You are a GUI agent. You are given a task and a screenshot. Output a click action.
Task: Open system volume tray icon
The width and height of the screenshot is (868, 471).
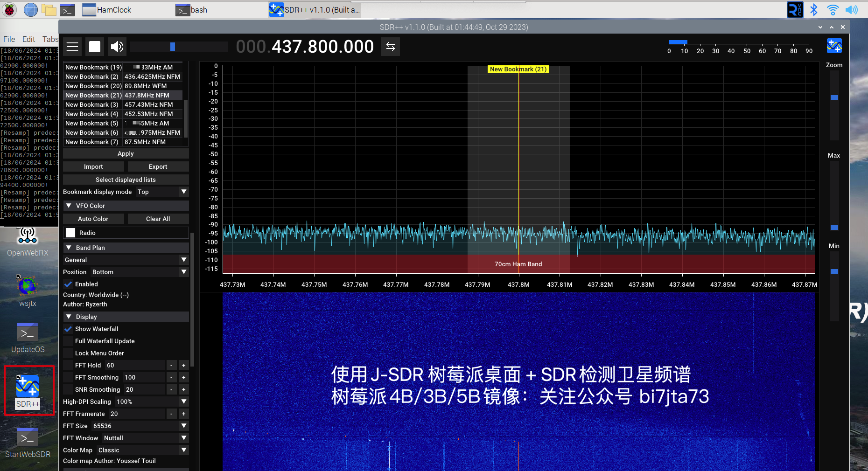tap(851, 9)
